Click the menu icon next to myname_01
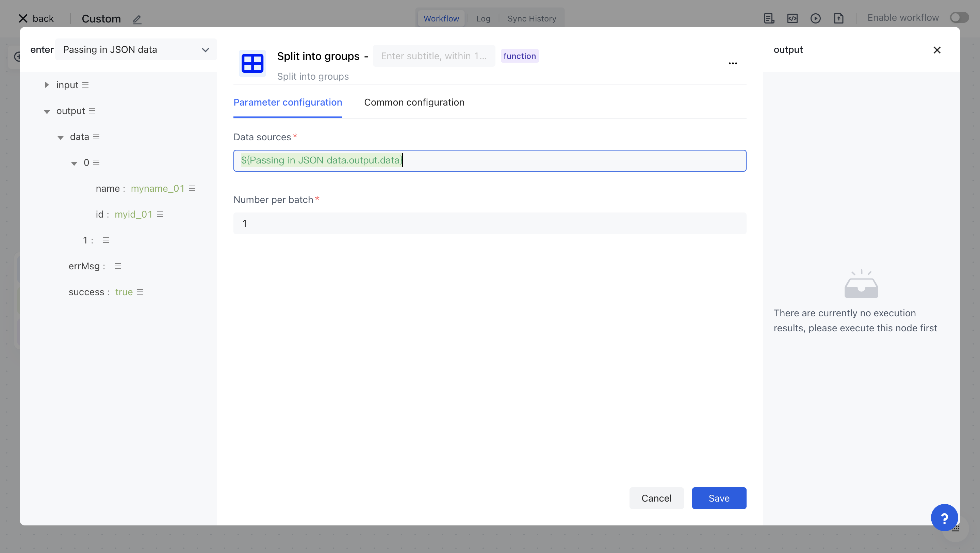The image size is (980, 553). pyautogui.click(x=192, y=188)
